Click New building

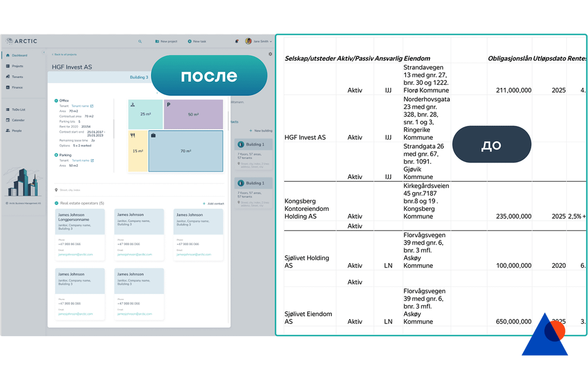click(x=261, y=130)
